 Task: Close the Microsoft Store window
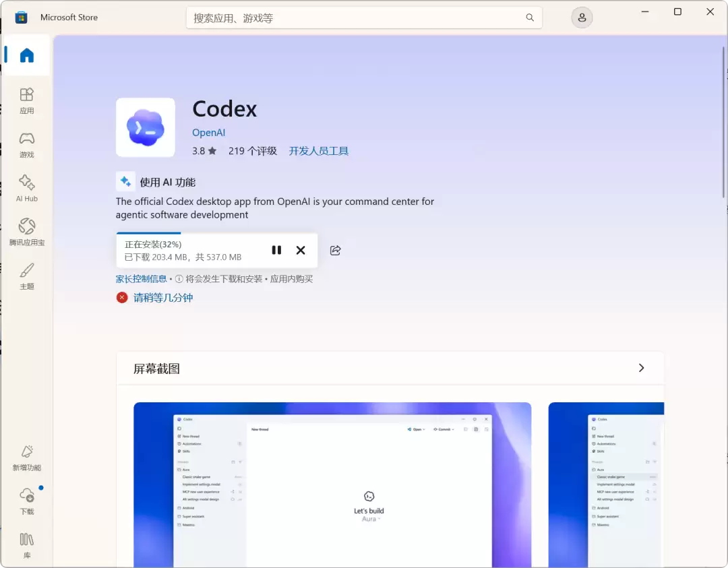pos(710,11)
